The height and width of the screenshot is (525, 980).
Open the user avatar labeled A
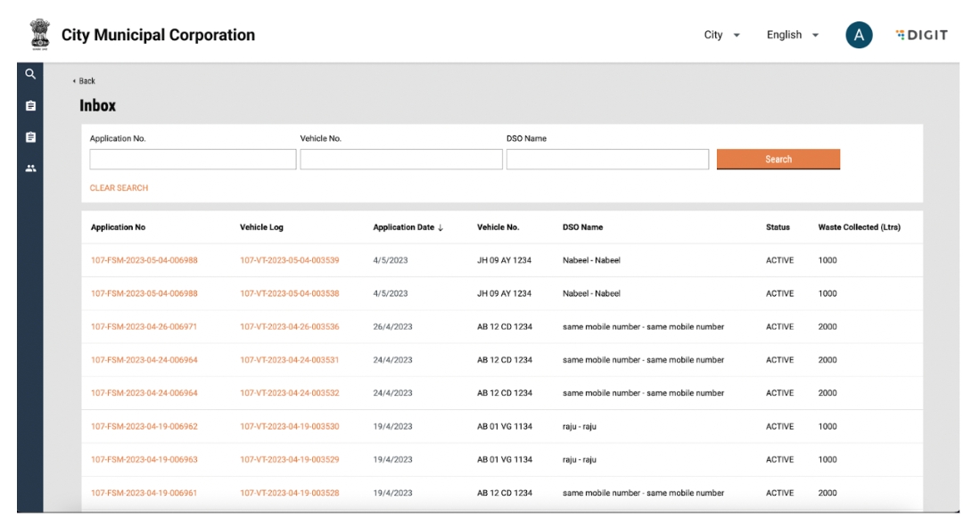[858, 36]
